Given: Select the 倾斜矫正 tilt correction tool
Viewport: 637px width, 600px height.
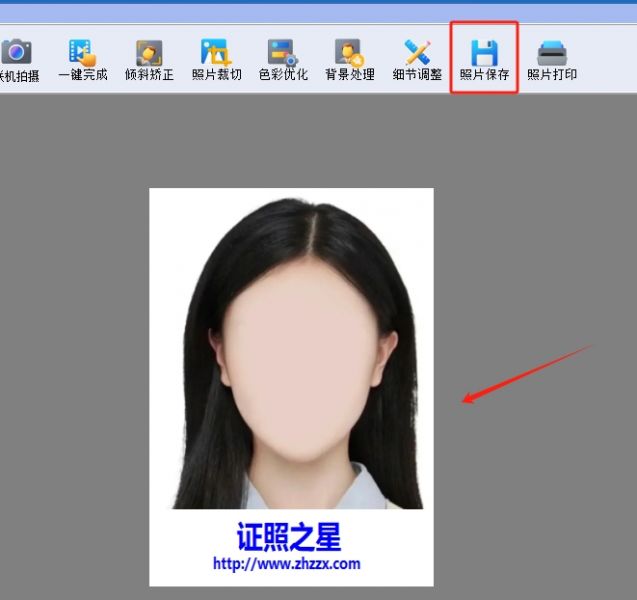Looking at the screenshot, I should point(149,60).
